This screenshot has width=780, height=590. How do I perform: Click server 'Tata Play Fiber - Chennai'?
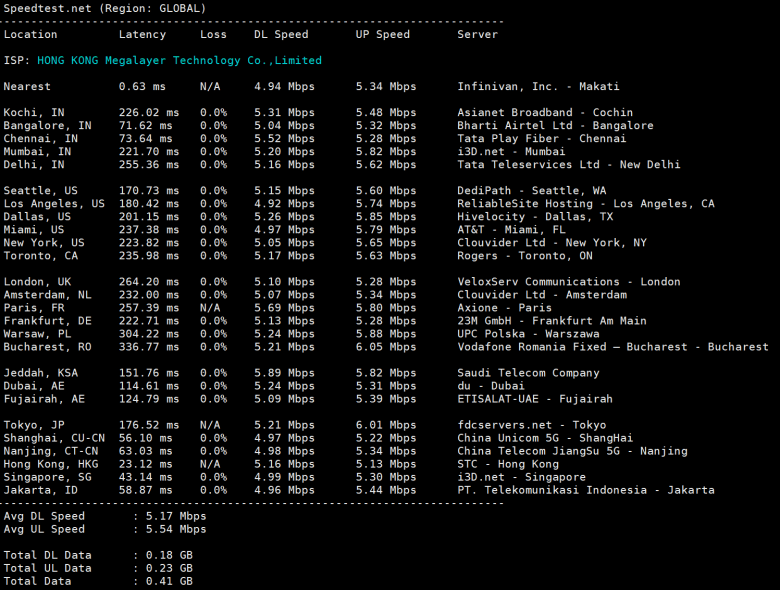coord(542,138)
